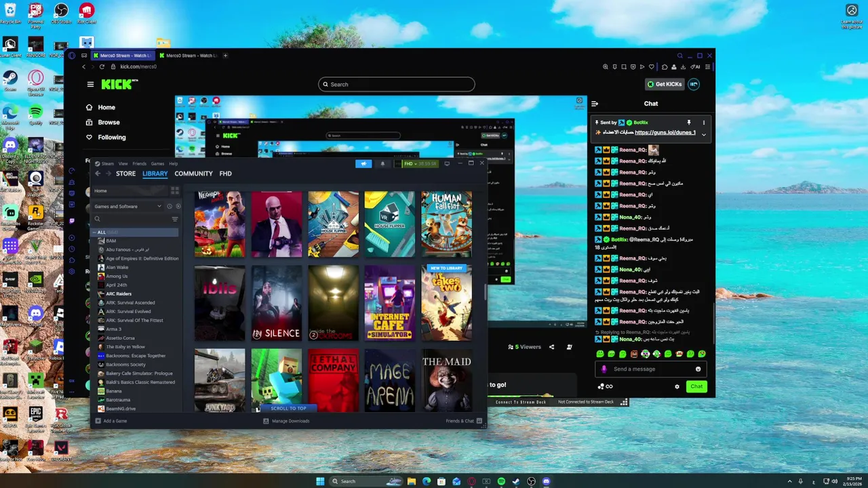Open File Explorer from the taskbar
This screenshot has height=488, width=868.
point(412,481)
